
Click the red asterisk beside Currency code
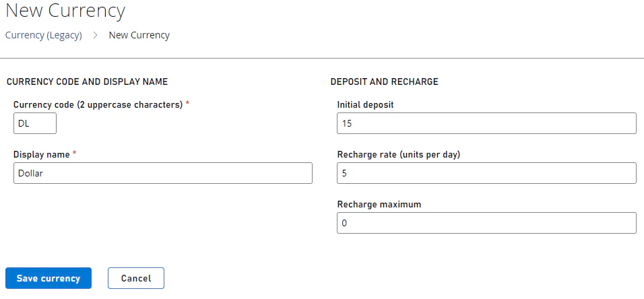coord(188,104)
